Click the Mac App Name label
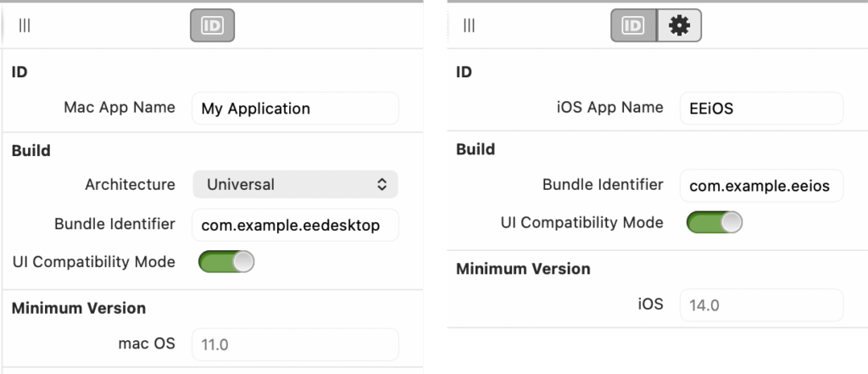 [120, 108]
